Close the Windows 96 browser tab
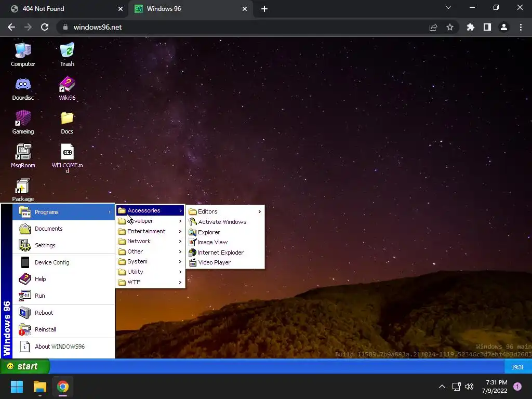532x399 pixels. tap(245, 9)
